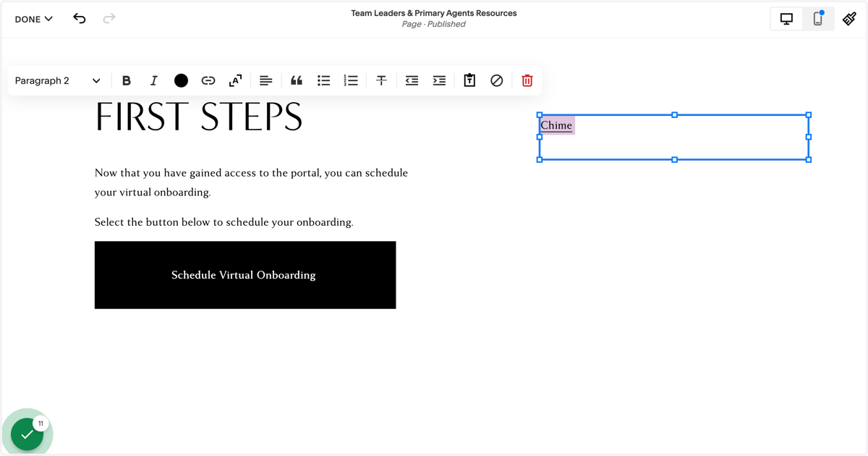868x456 pixels.
Task: Open the text size scaling option
Action: pos(235,80)
